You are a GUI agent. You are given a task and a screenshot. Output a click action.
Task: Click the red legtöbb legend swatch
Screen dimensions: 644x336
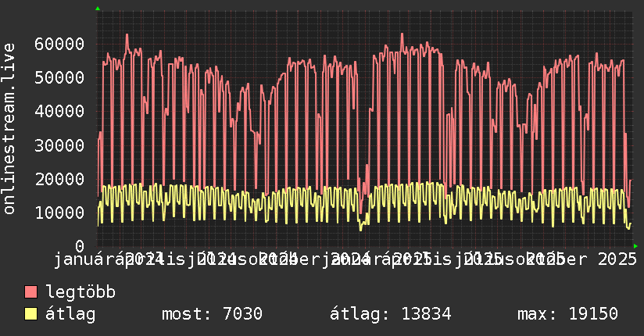(x=30, y=292)
